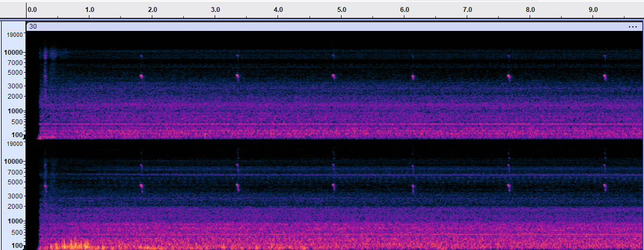Open the clip's three-dot options menu
This screenshot has width=644, height=250.
[x=632, y=27]
